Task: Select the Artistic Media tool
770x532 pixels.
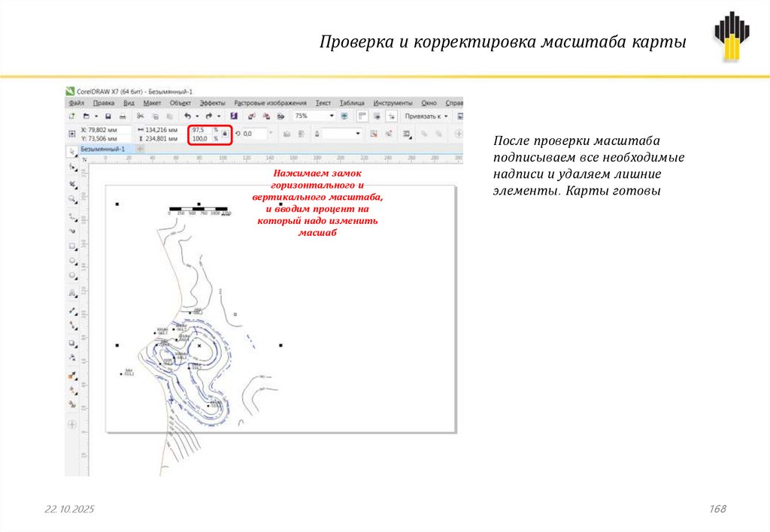Action: tap(72, 231)
